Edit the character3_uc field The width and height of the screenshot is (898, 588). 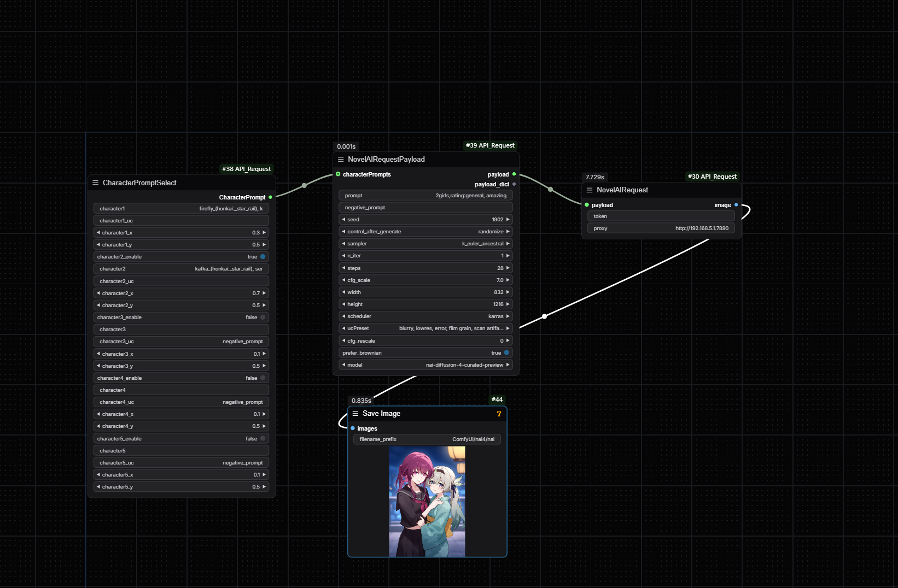tap(181, 342)
